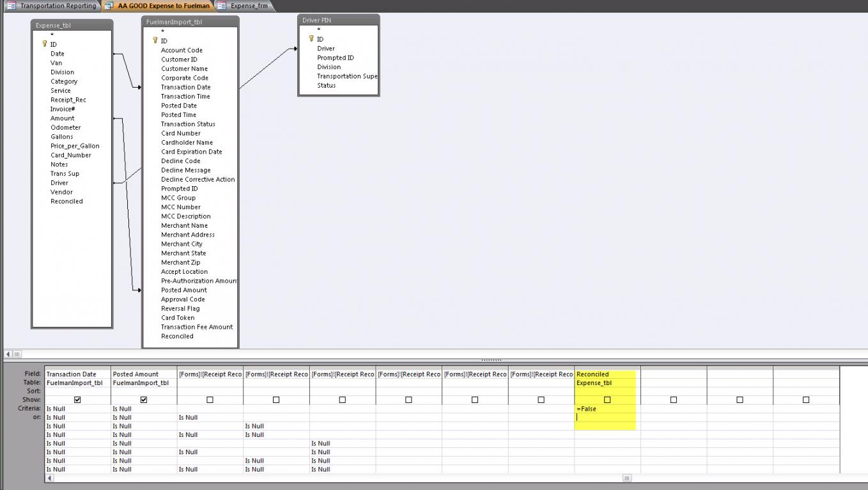Screen dimensions: 868x490
Task: Select the Transaction Date field cell in grid
Action: coord(77,374)
